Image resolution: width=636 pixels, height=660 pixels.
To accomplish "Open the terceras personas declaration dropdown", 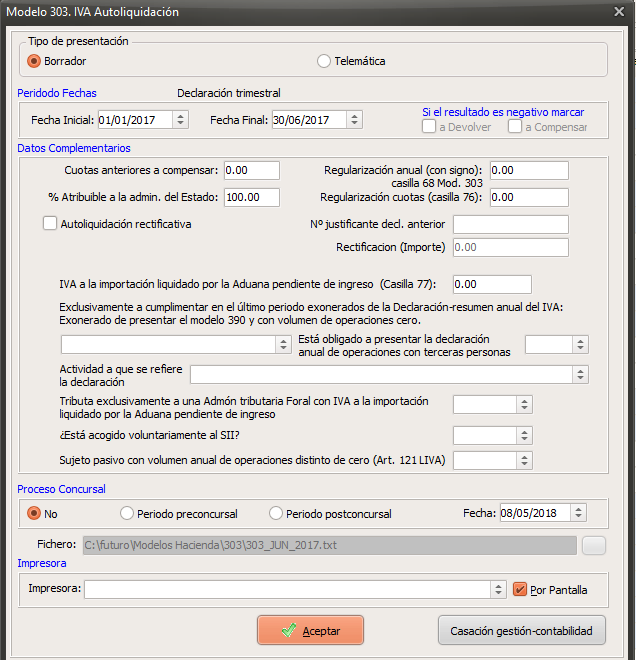I will click(580, 345).
